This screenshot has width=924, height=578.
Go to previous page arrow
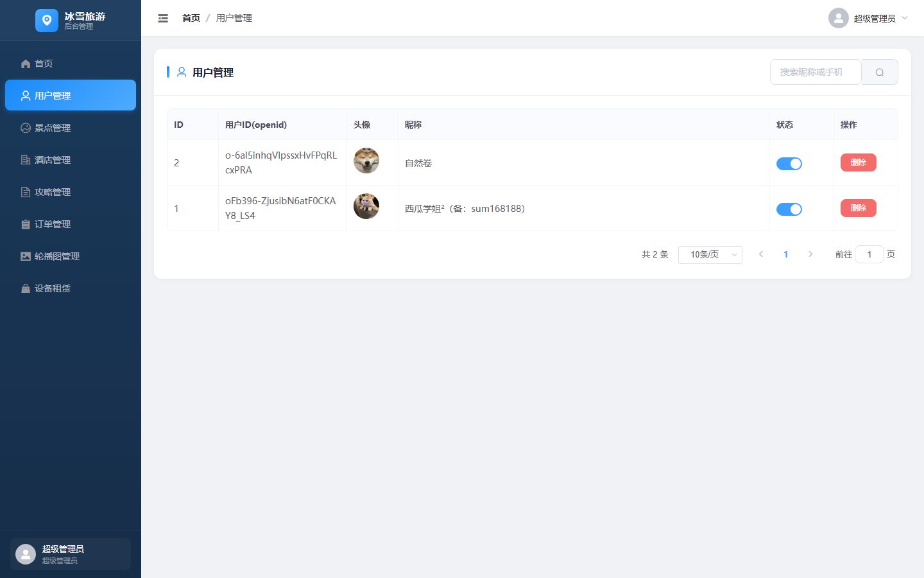point(761,254)
